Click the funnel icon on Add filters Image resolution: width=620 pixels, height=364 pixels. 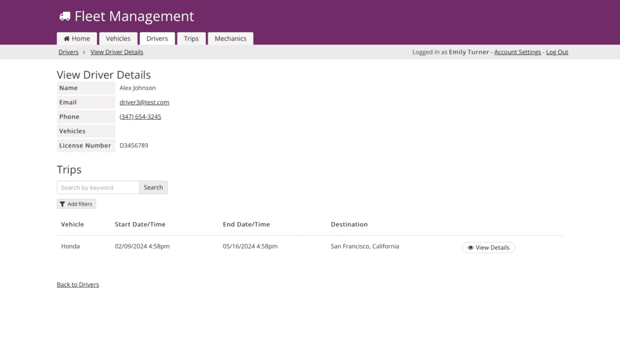click(62, 204)
